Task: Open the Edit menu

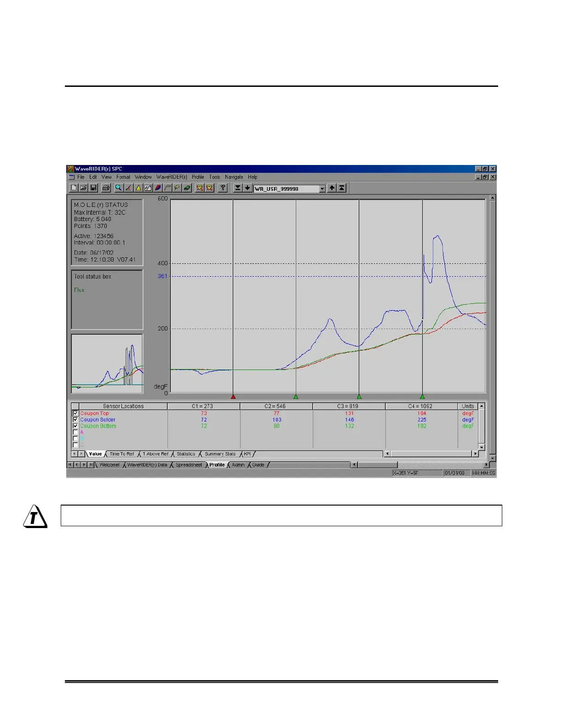Action: click(x=93, y=177)
